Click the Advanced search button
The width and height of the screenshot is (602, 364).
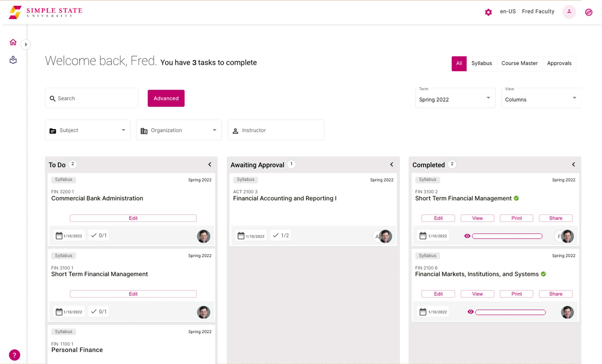point(166,98)
